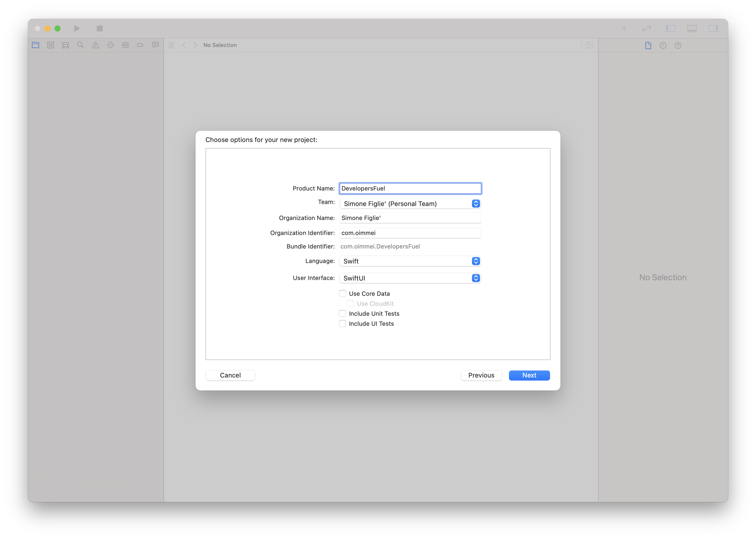The width and height of the screenshot is (756, 539).
Task: Open the Test navigator diamond icon
Action: [x=110, y=45]
